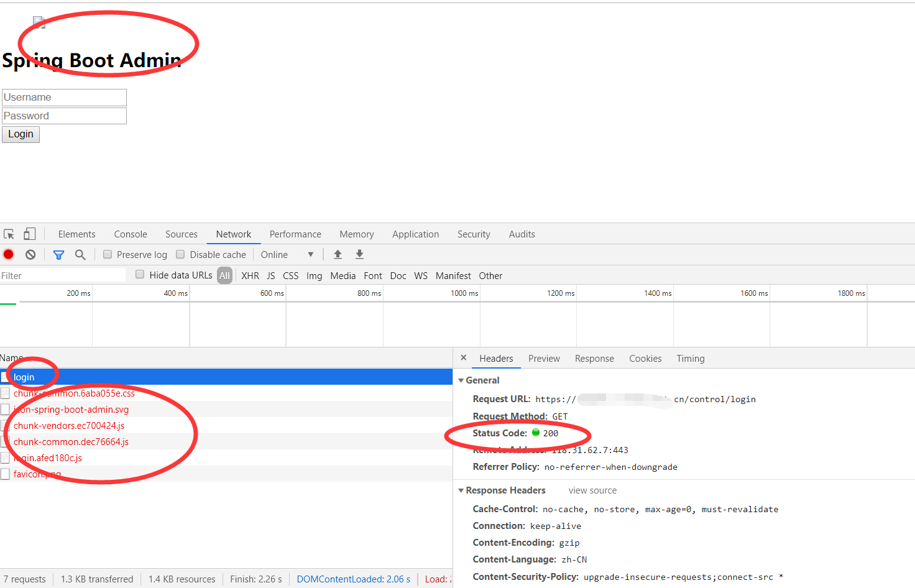Collapse the General headers section
This screenshot has height=588, width=915.
point(461,380)
